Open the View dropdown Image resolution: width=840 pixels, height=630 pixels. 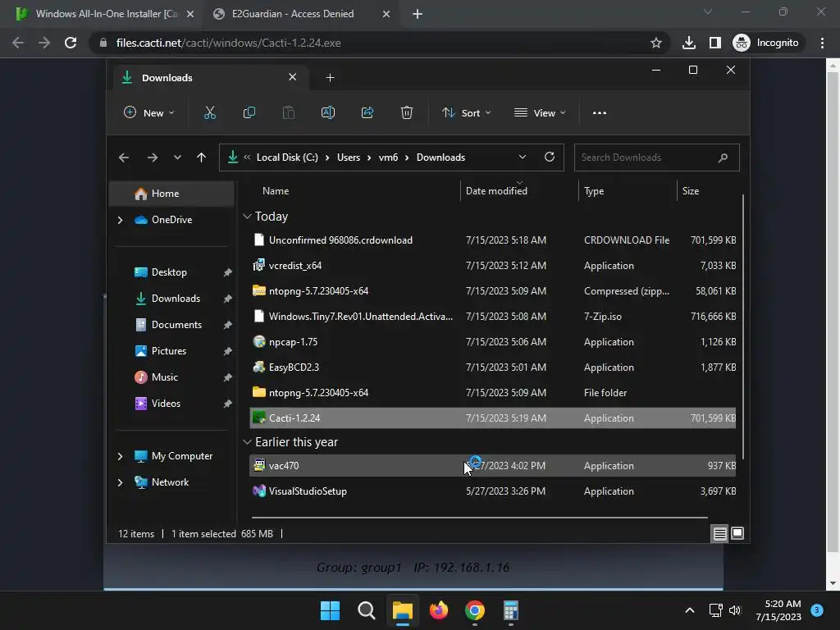pyautogui.click(x=540, y=113)
